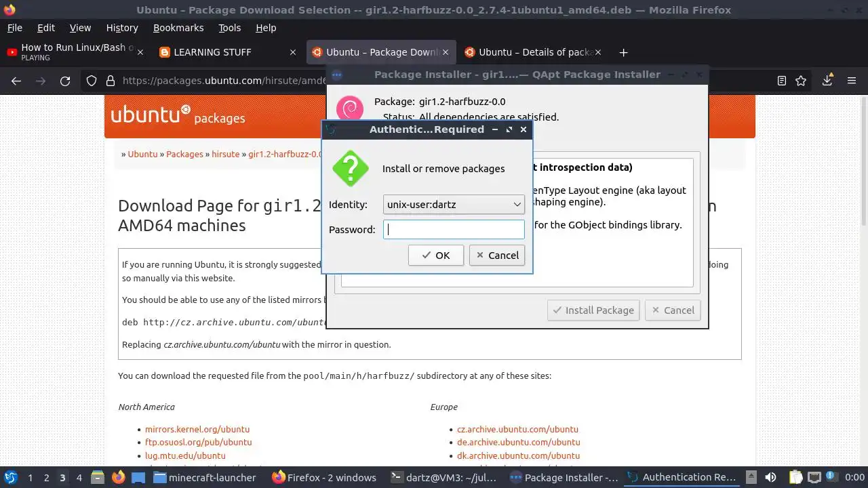
Task: Select Ubuntu – Package Download tab
Action: pyautogui.click(x=381, y=52)
